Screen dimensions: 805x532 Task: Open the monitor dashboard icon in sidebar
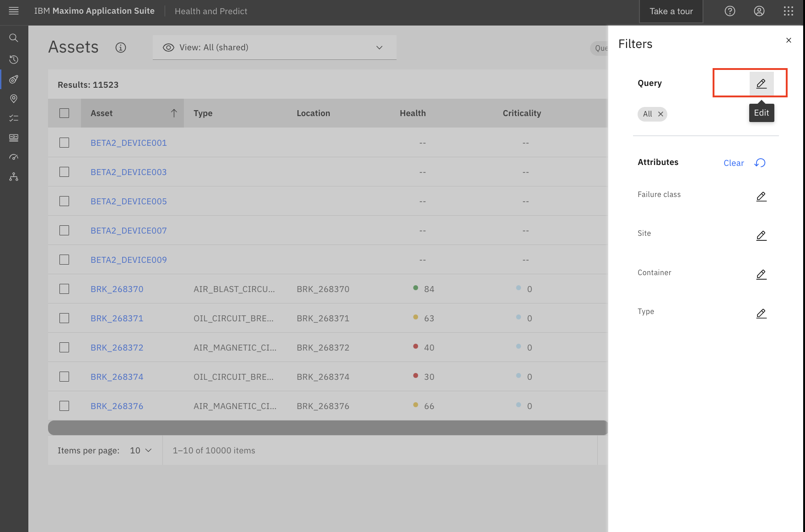(x=14, y=138)
